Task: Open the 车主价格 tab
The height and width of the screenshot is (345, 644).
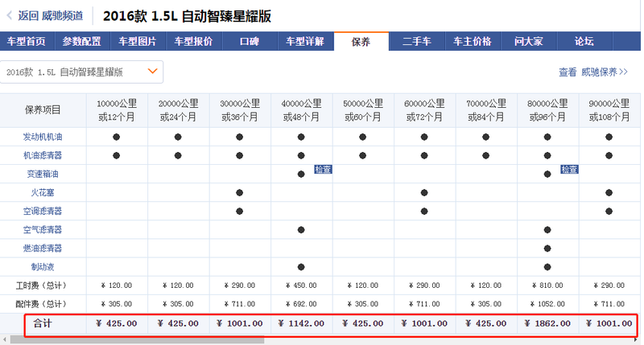Action: 472,42
